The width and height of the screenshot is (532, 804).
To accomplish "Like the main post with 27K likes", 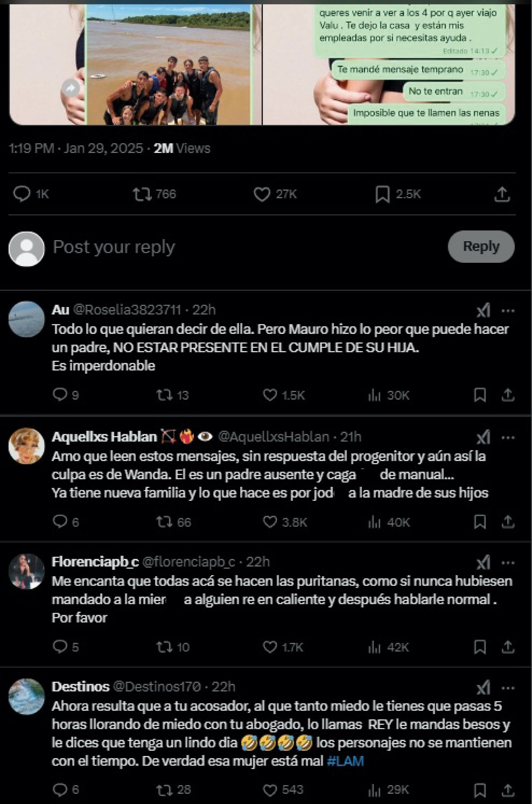I will click(x=262, y=194).
